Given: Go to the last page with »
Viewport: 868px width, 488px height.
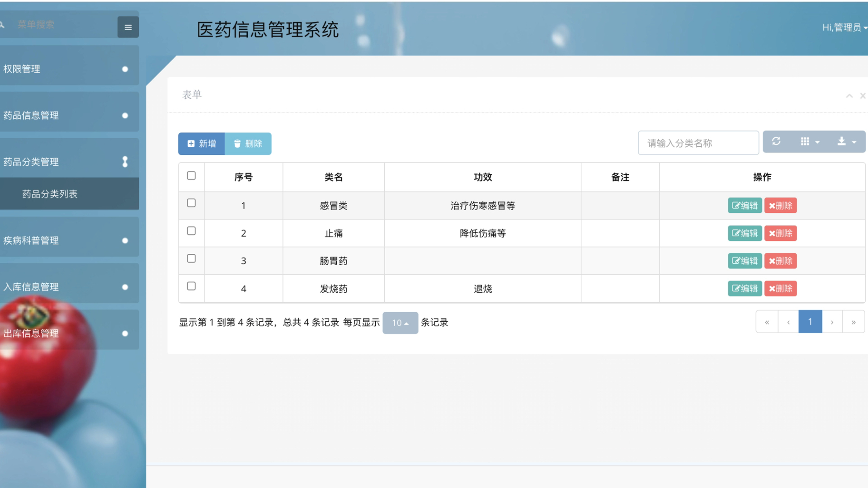Looking at the screenshot, I should 854,322.
